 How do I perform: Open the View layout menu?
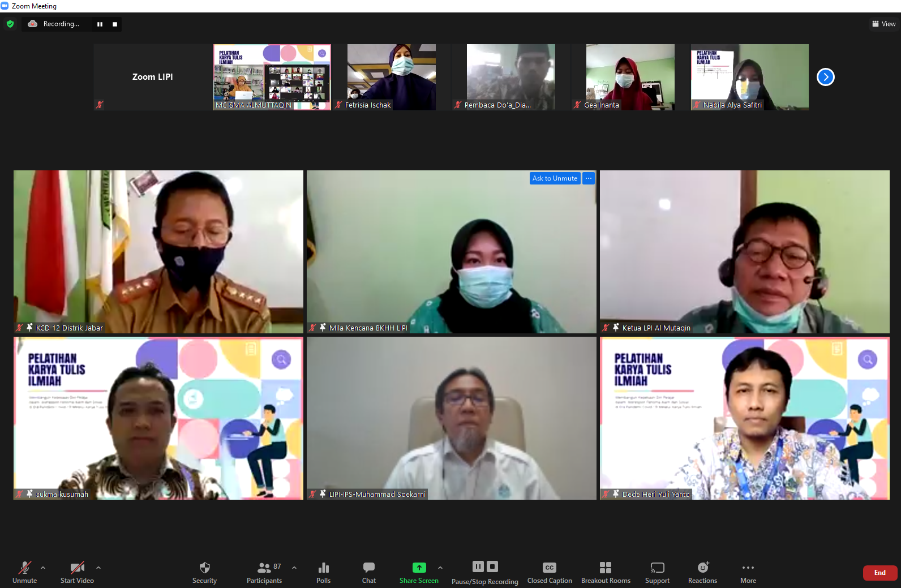[883, 24]
